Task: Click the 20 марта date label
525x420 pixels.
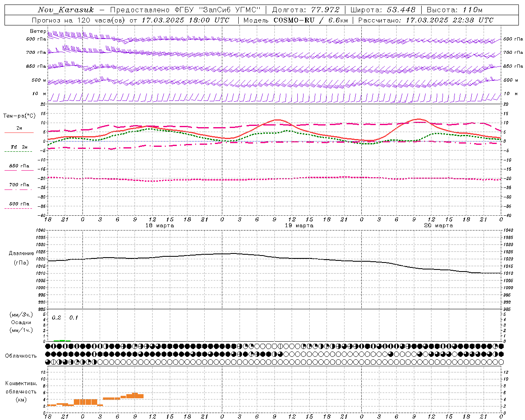Action: pos(438,226)
